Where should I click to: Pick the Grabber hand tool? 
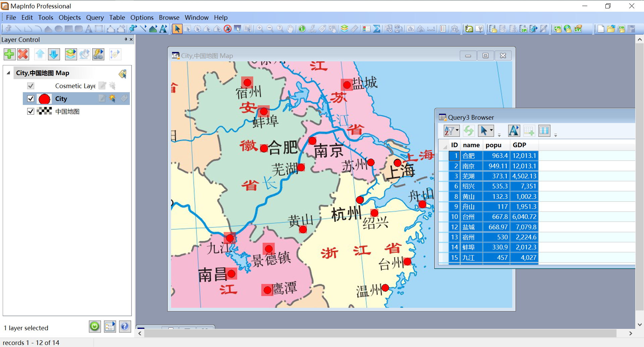290,29
